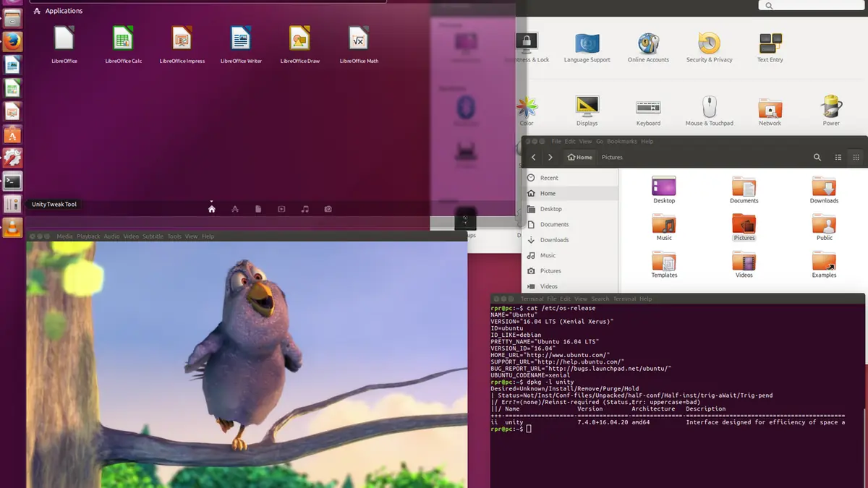The width and height of the screenshot is (868, 488).
Task: Open Displays settings
Action: (587, 111)
